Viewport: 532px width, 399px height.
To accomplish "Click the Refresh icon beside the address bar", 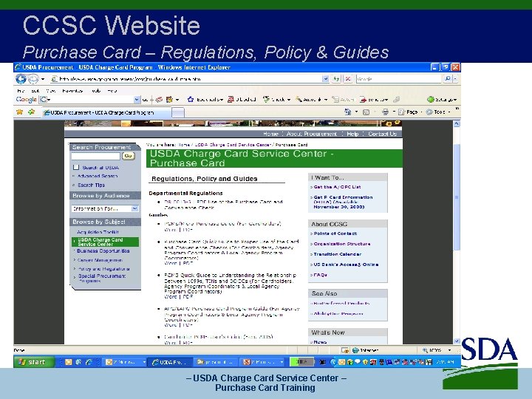I will [x=336, y=79].
